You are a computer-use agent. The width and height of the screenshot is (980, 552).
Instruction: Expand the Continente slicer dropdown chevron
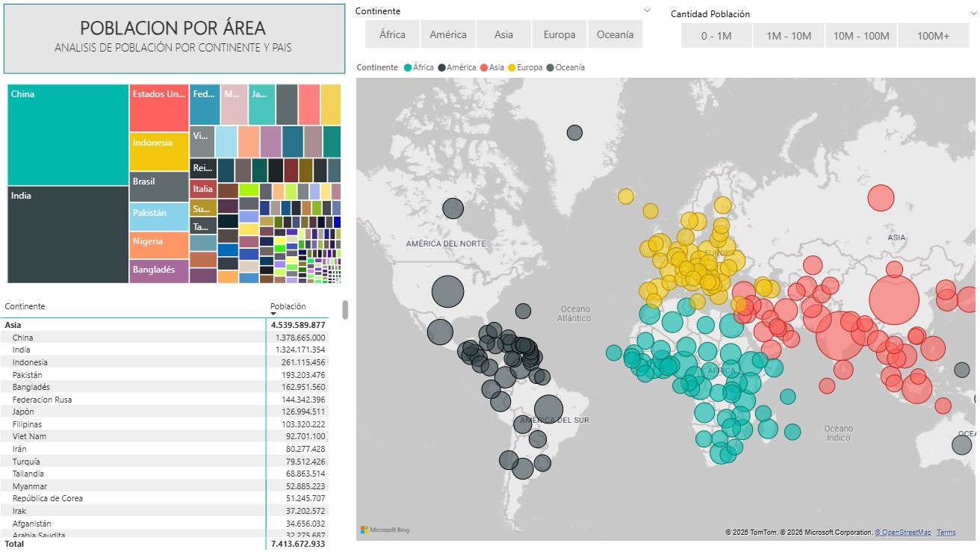[x=648, y=10]
